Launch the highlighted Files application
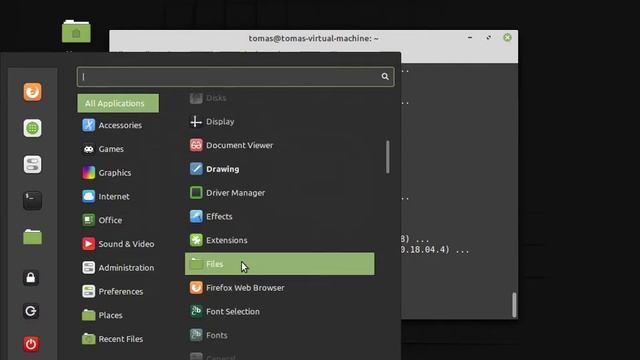This screenshot has height=360, width=640. pyautogui.click(x=280, y=264)
